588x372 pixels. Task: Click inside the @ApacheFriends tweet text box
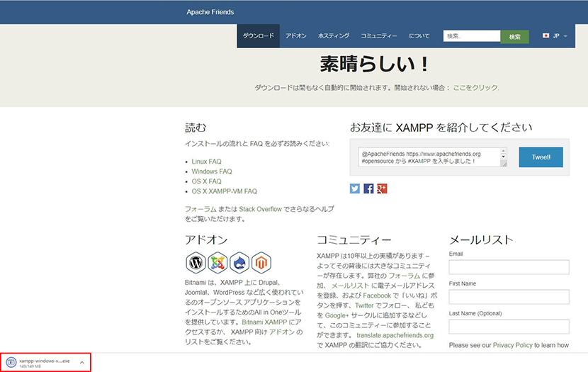[429, 157]
